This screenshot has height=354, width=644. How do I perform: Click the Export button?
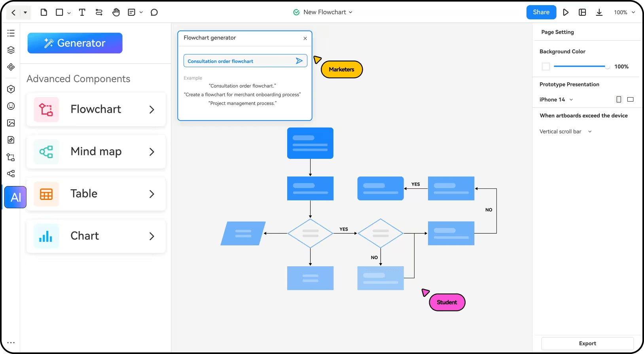[587, 343]
